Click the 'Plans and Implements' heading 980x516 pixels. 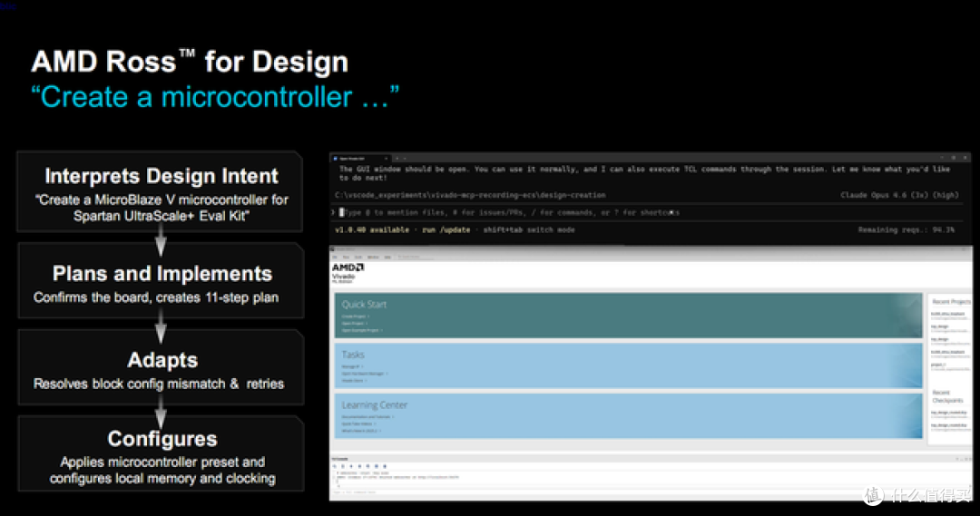point(162,274)
